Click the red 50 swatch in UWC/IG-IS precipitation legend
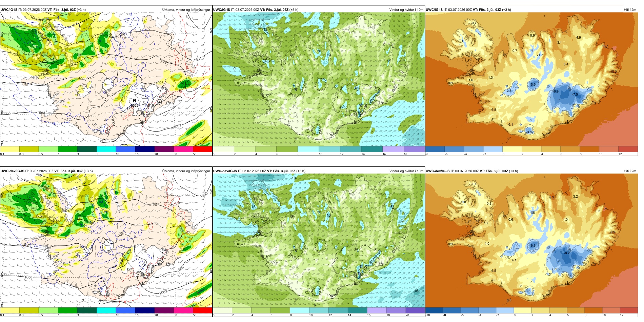Viewport: 644px width, 322px height. (x=203, y=149)
